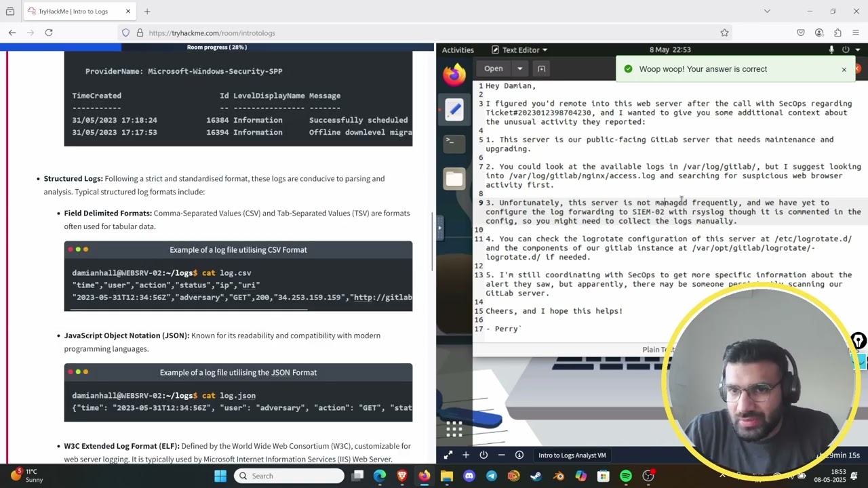The height and width of the screenshot is (488, 868).
Task: Expand the split-view side panel arrow
Action: coord(439,228)
